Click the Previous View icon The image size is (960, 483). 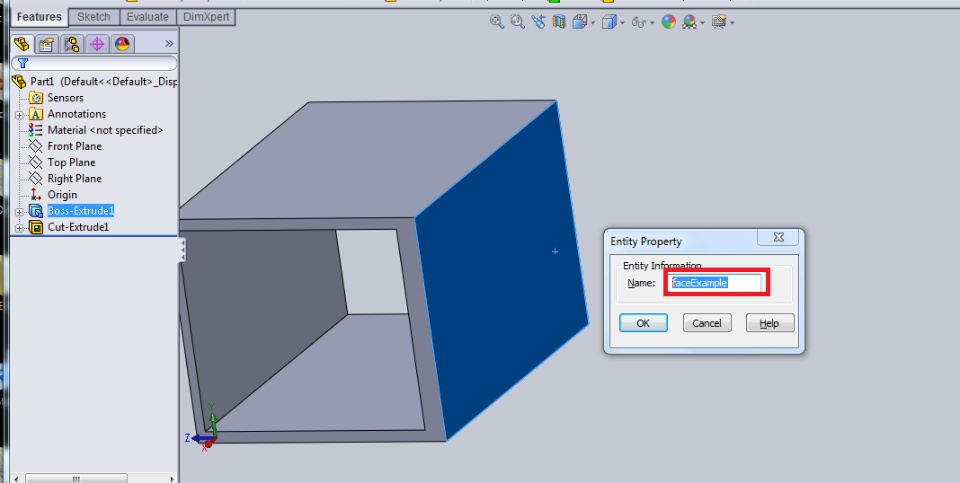538,22
